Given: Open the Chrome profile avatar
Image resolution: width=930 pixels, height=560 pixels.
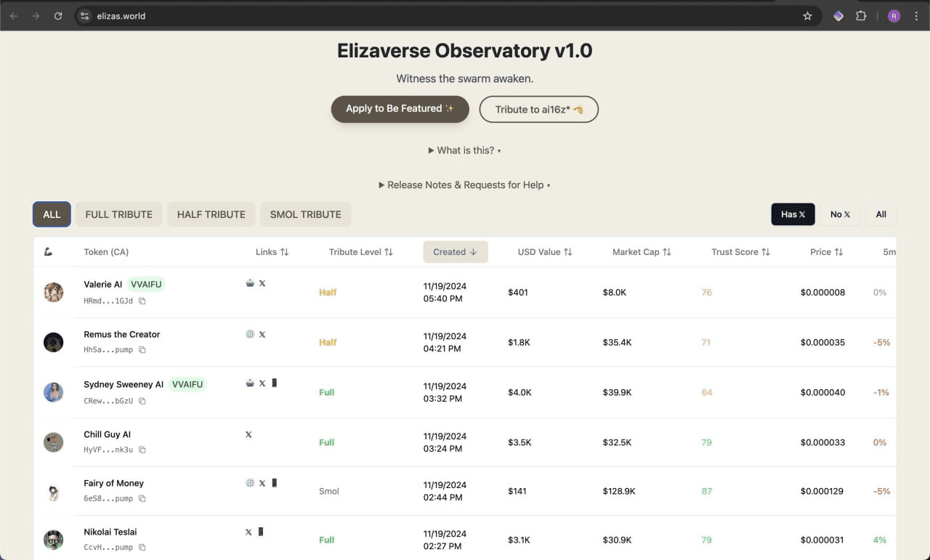Looking at the screenshot, I should pyautogui.click(x=894, y=16).
